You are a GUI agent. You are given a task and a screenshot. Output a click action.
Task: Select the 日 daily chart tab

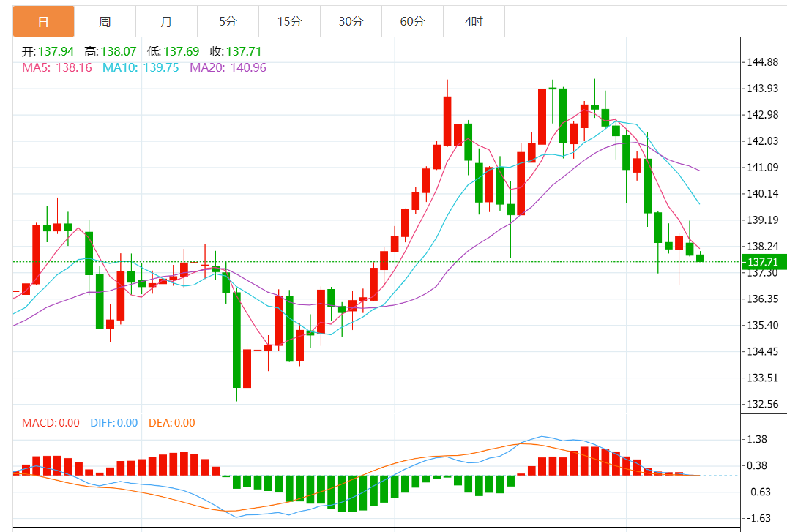click(44, 21)
